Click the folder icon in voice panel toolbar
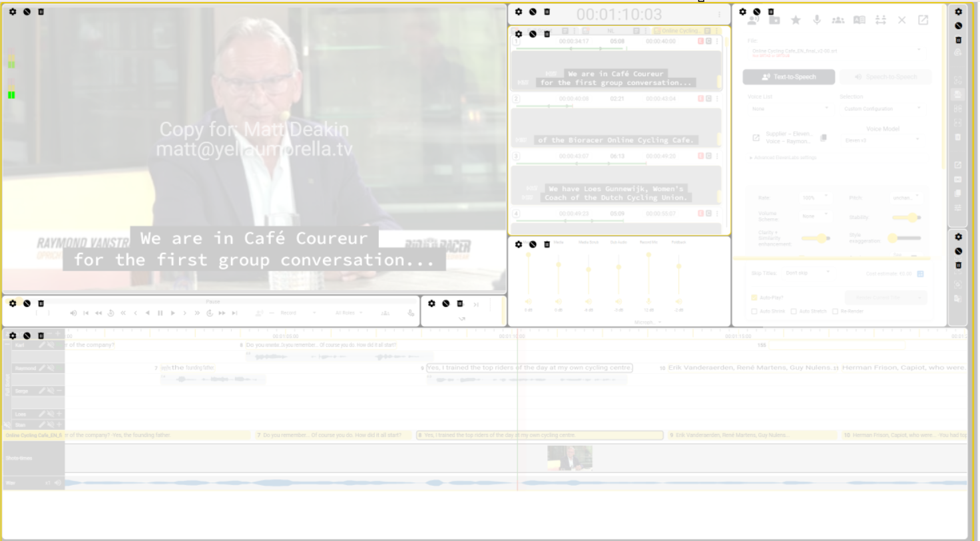 click(x=774, y=21)
